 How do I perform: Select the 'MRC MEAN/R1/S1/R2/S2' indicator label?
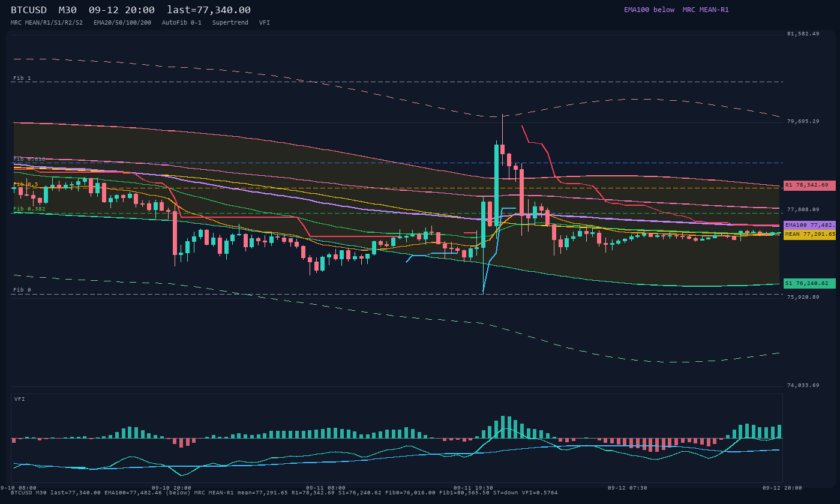pyautogui.click(x=47, y=22)
